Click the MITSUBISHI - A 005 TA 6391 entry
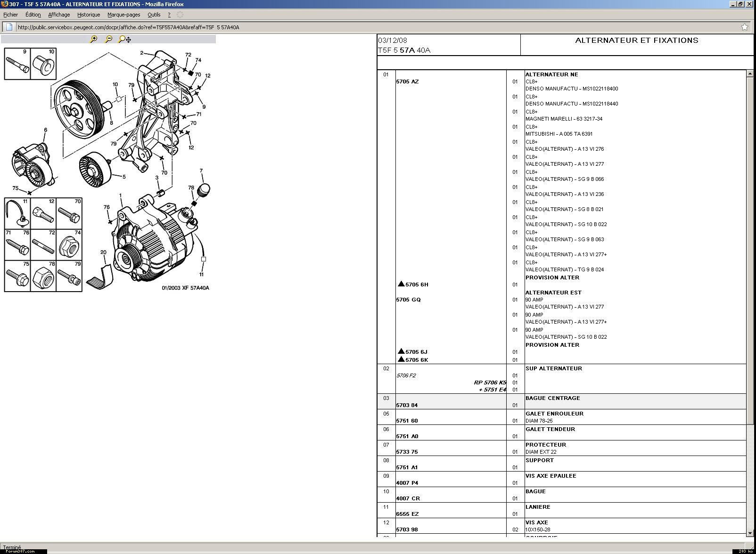The width and height of the screenshot is (756, 554). (559, 134)
